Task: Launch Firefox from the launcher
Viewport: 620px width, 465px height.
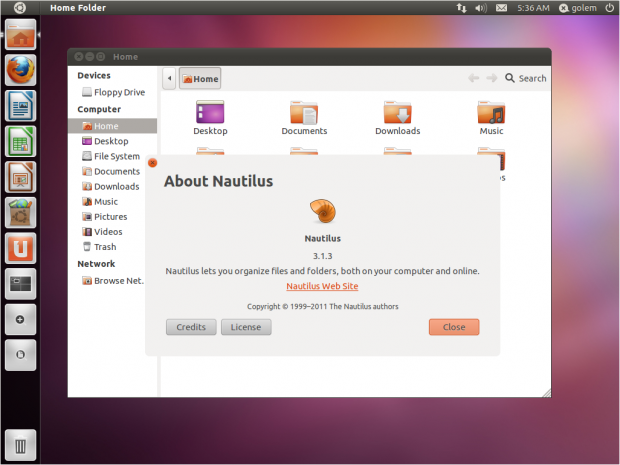Action: [x=21, y=70]
